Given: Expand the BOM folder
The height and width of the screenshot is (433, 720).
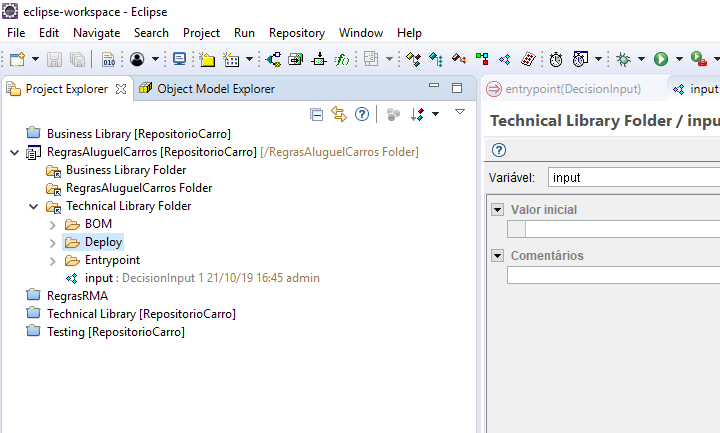Looking at the screenshot, I should 52,225.
